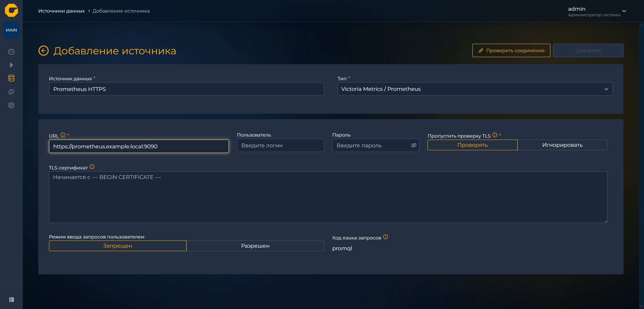Click the Режим ввода запросов пользователем label
This screenshot has width=644, height=309.
(x=96, y=237)
